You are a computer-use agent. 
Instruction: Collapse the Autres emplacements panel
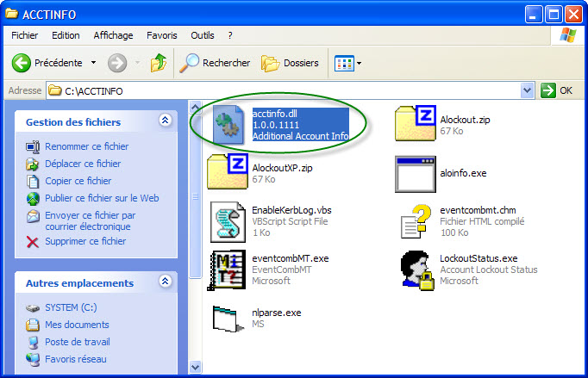pos(165,282)
